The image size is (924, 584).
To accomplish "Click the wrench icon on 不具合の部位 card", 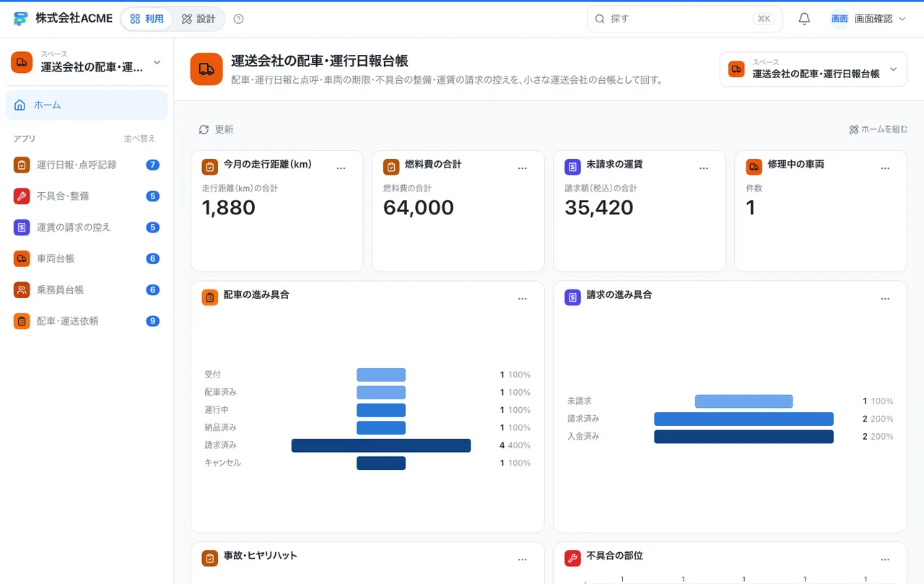I will [572, 558].
